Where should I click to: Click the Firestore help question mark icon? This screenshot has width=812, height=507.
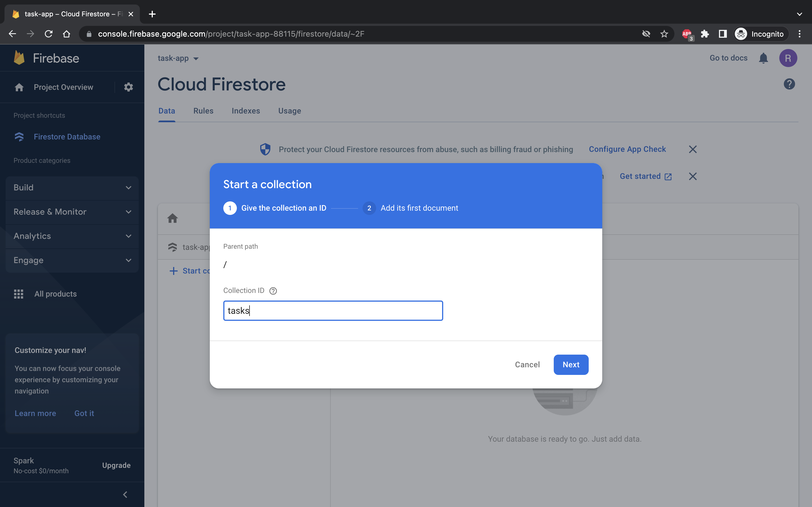[x=789, y=84]
